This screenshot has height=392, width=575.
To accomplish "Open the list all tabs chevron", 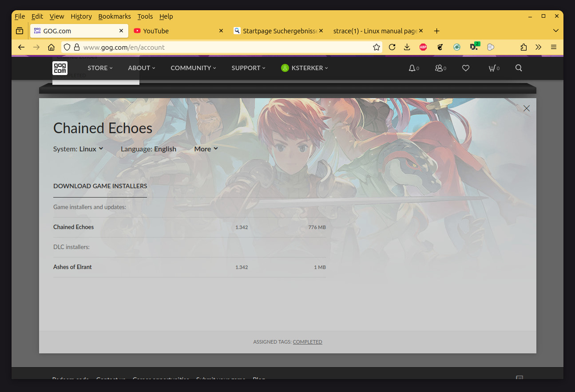I will tap(556, 31).
